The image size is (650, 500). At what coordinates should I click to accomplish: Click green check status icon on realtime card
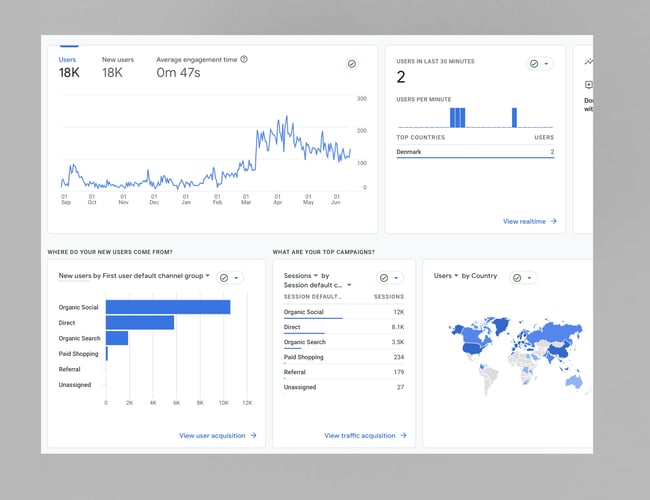tap(535, 64)
